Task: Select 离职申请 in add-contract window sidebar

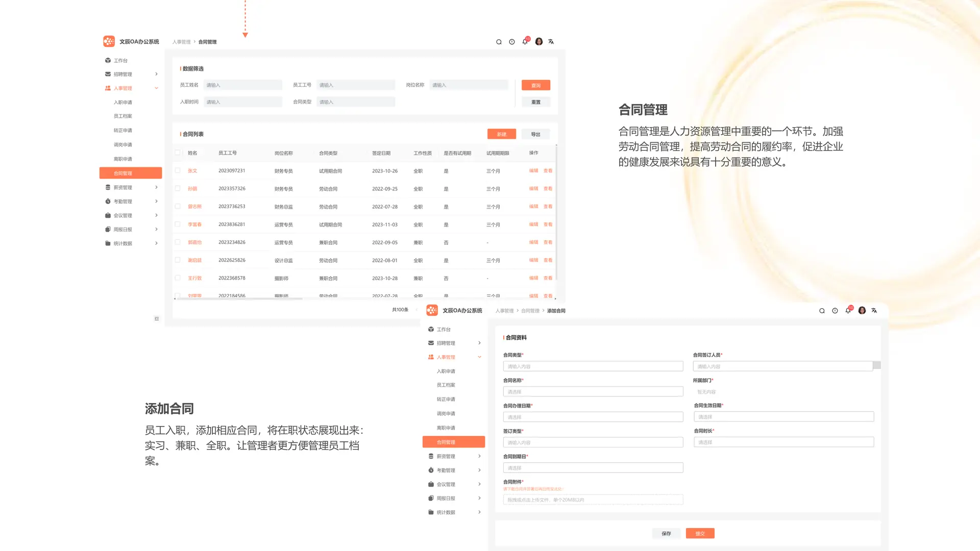Action: pyautogui.click(x=446, y=428)
